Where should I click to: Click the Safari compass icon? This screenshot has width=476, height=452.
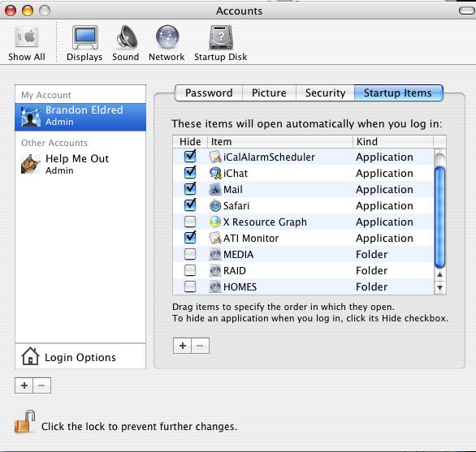215,205
